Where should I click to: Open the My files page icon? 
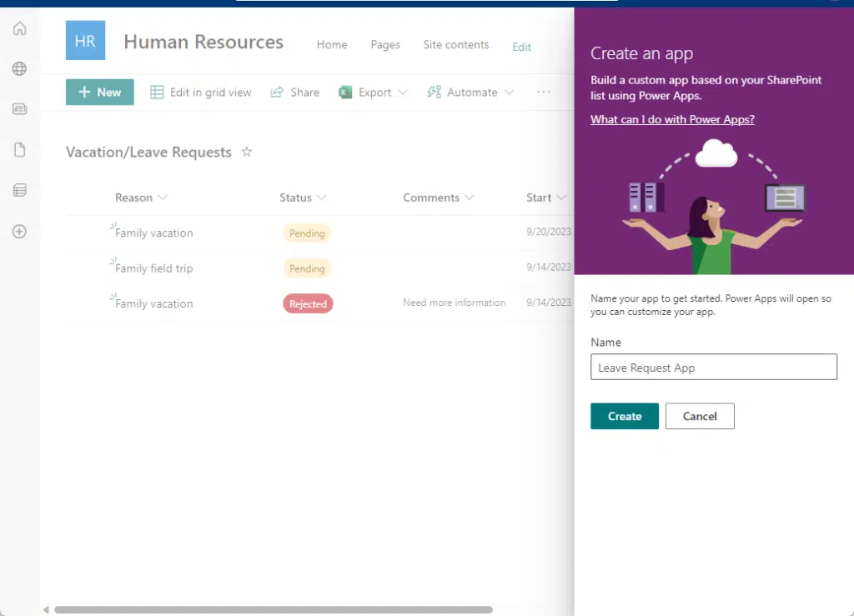(20, 150)
